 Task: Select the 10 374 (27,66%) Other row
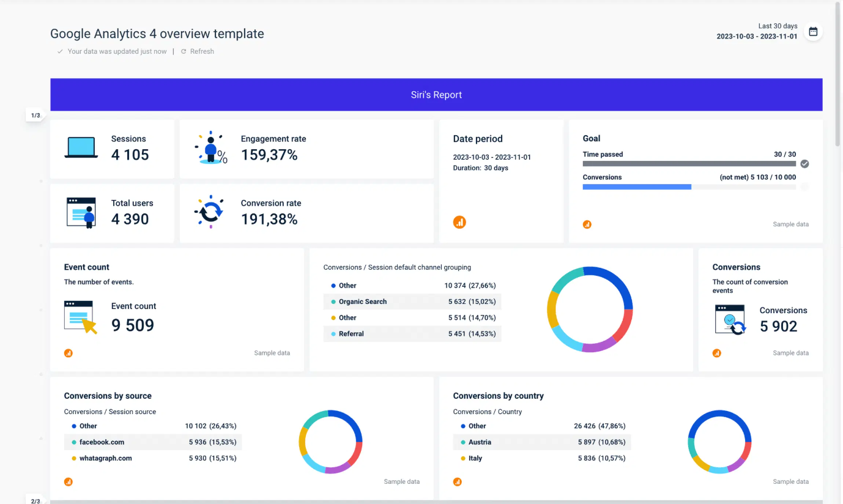coord(412,286)
